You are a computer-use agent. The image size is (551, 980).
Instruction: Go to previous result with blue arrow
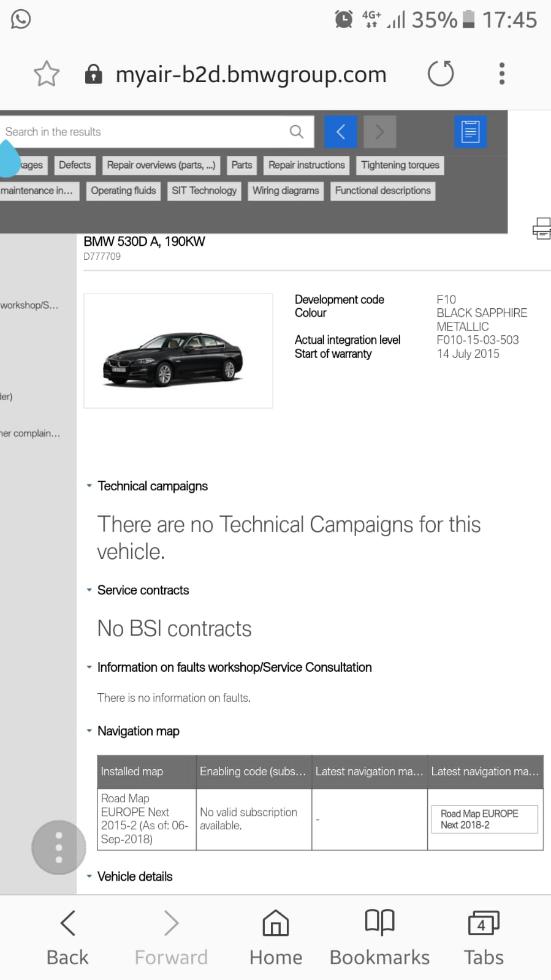tap(341, 132)
